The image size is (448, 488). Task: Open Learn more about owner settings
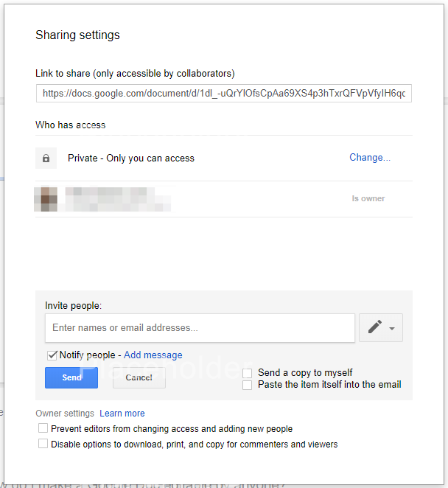[x=122, y=414]
